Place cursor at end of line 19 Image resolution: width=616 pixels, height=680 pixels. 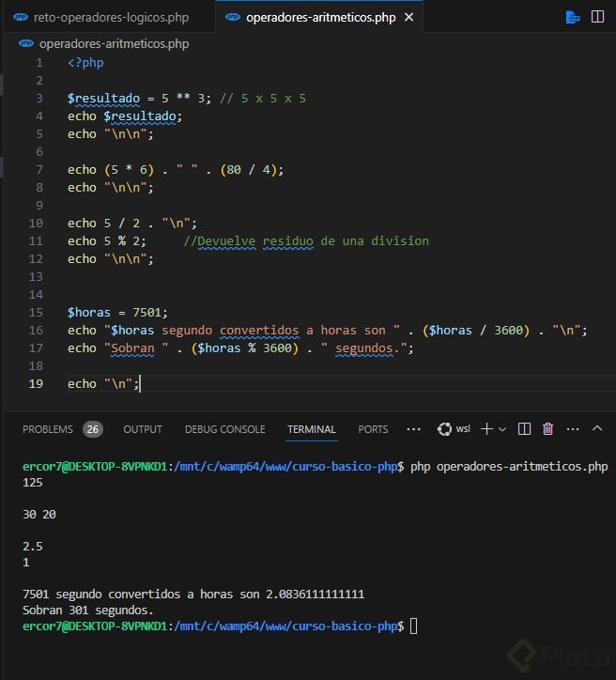point(140,384)
